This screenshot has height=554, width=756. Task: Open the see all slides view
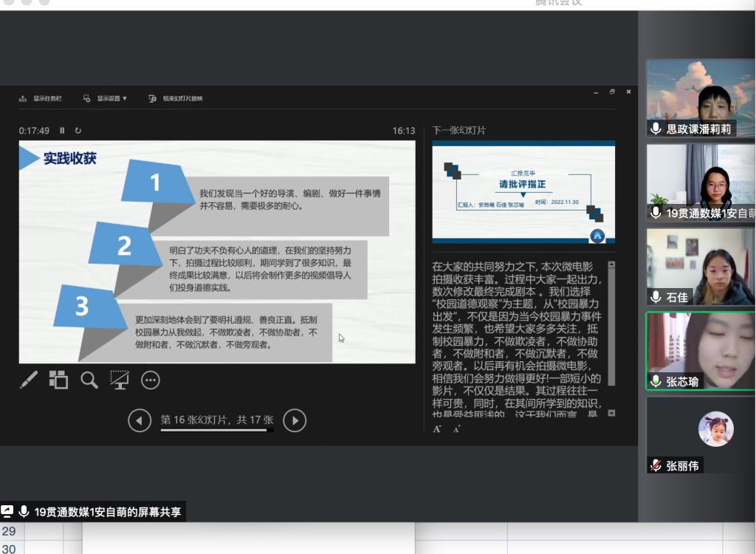[58, 380]
